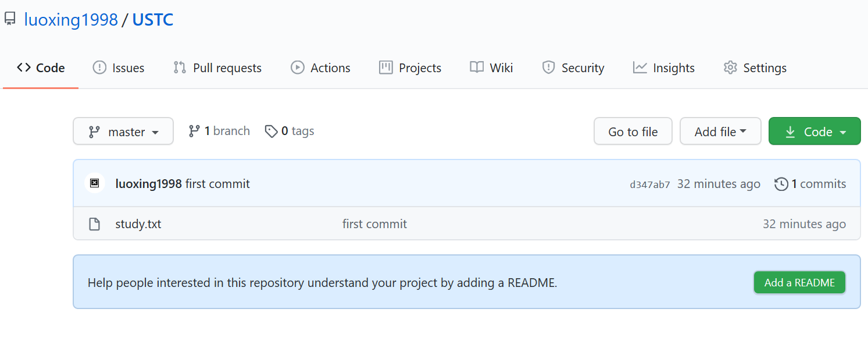Image resolution: width=868 pixels, height=337 pixels.
Task: Open the d347ab7 commit hash link
Action: 650,185
